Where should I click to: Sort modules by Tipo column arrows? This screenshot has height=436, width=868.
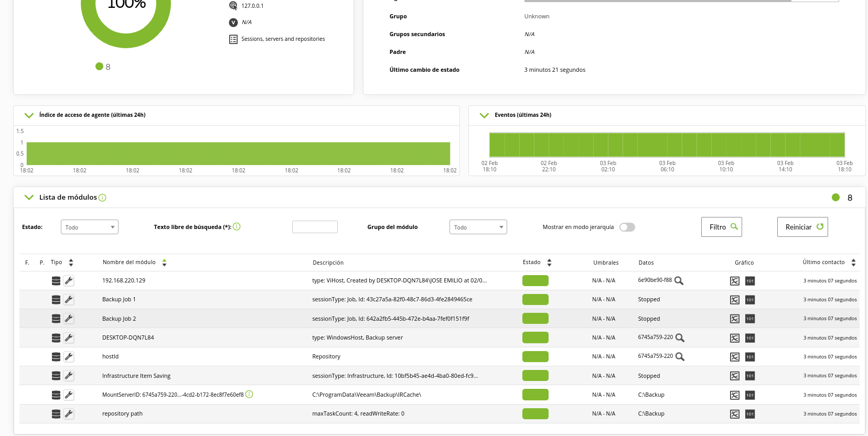click(x=71, y=263)
